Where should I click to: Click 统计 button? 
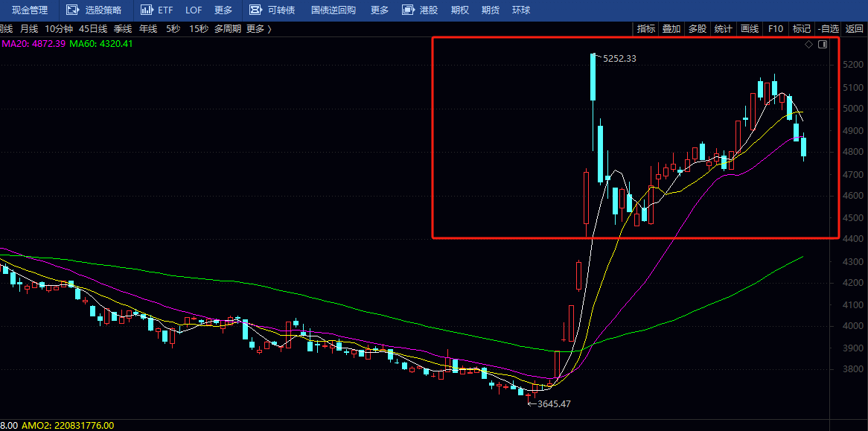click(x=724, y=29)
